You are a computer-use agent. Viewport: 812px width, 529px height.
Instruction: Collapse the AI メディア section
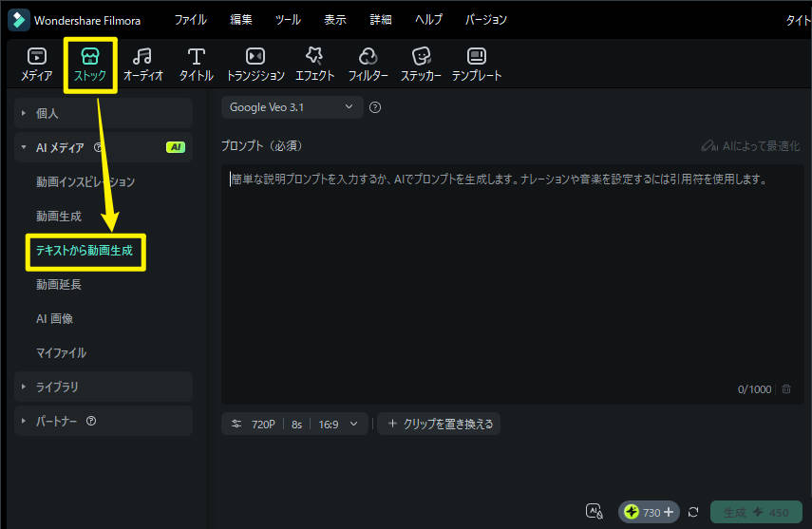point(104,147)
